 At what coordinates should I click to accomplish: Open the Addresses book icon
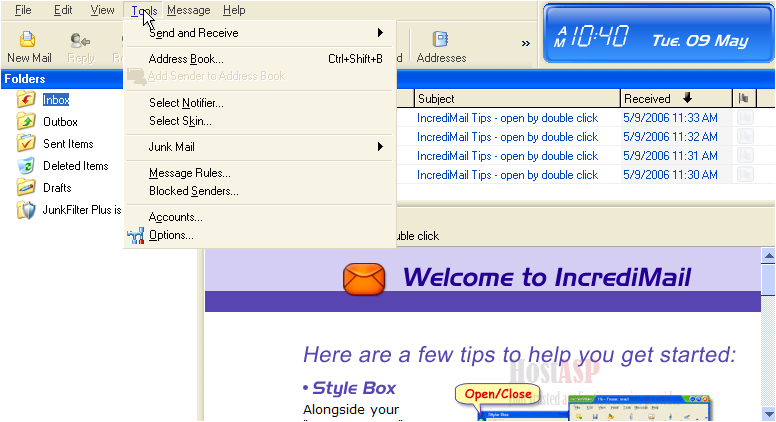tap(440, 39)
